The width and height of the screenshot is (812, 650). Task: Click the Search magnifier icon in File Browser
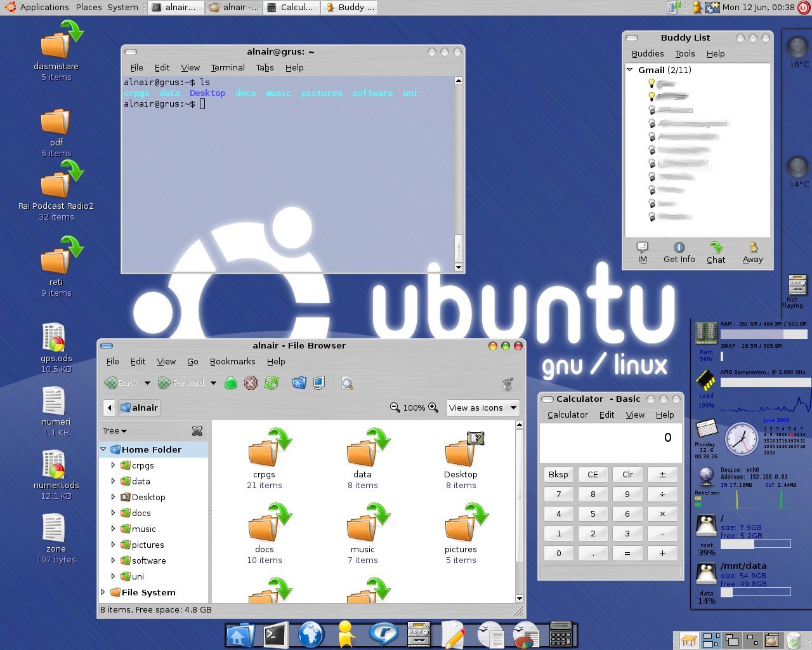tap(347, 383)
